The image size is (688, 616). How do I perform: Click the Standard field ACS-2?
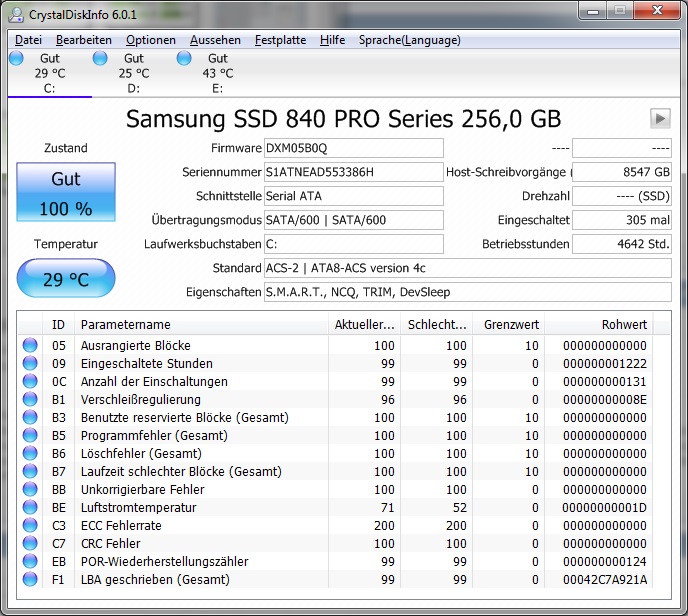(x=468, y=268)
